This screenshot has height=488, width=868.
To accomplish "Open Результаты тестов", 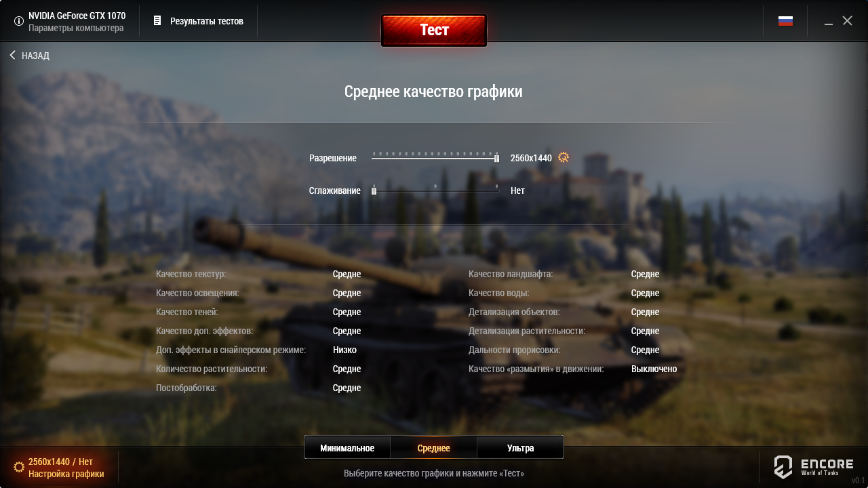I will click(x=207, y=21).
